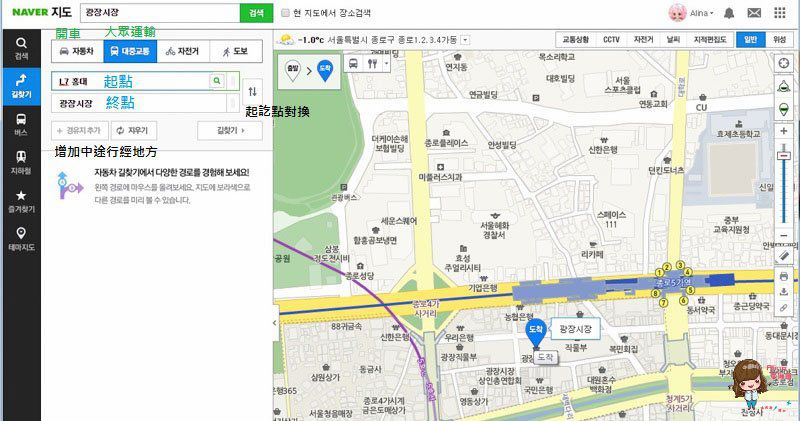Center map on current location

point(784,63)
